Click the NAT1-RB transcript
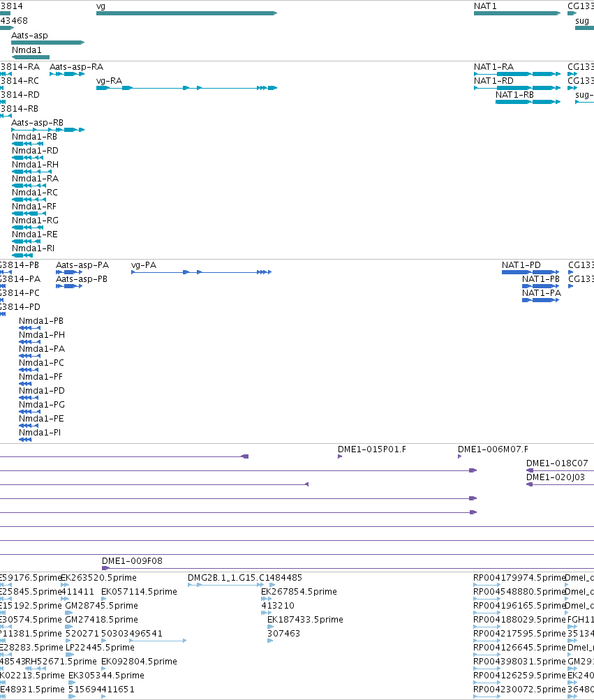 (528, 102)
